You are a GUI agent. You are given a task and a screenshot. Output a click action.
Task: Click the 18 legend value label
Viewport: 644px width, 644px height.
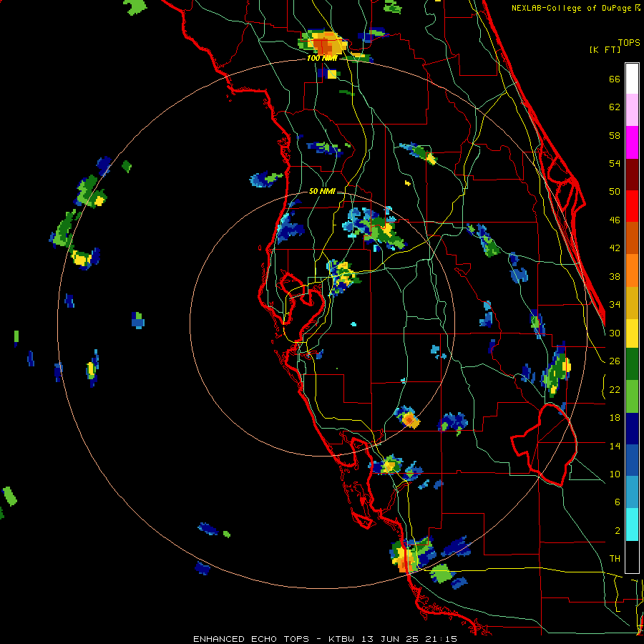click(615, 418)
